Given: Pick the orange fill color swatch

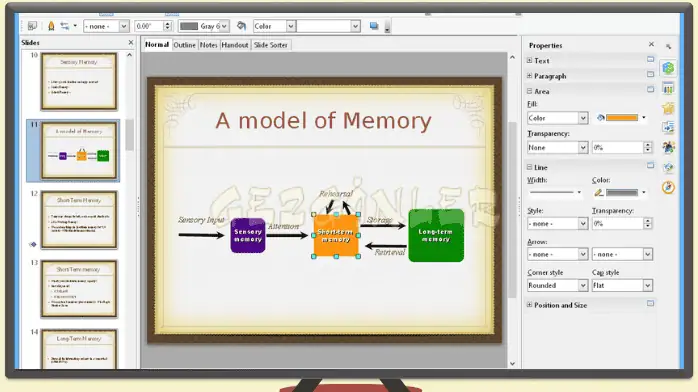Looking at the screenshot, I should click(x=622, y=118).
